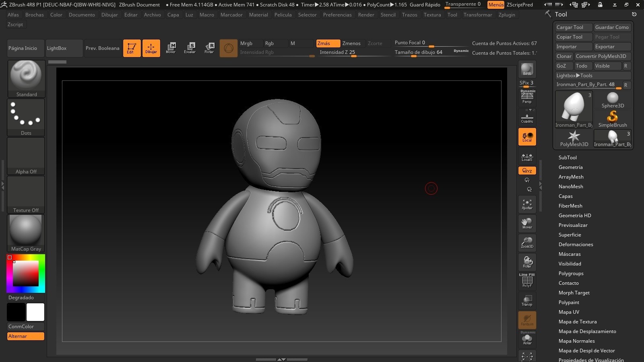The width and height of the screenshot is (644, 362).
Task: Expand the Polypaint section
Action: 569,302
